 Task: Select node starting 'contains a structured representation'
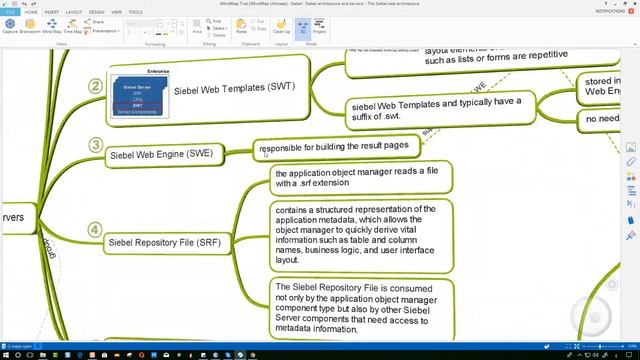361,235
